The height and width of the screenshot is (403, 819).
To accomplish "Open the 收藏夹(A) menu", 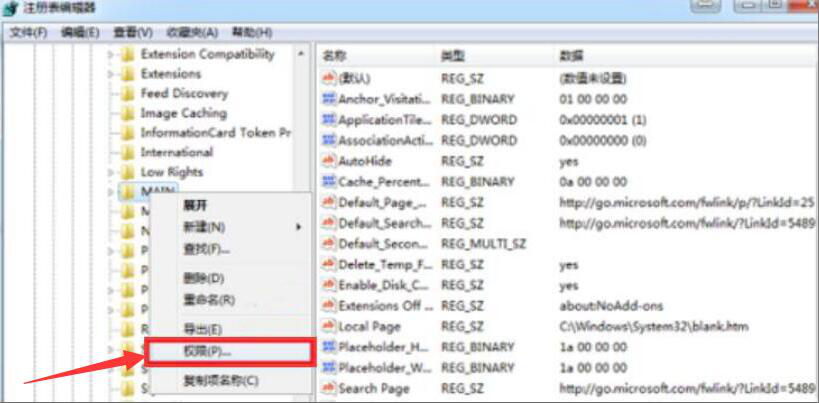I will 192,32.
